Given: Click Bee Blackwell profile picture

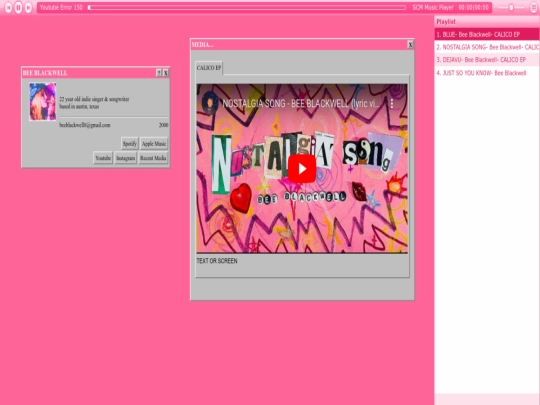Looking at the screenshot, I should [x=43, y=102].
